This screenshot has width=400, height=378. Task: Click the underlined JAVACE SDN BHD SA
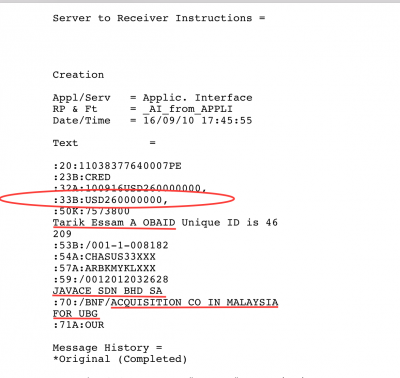(x=108, y=291)
